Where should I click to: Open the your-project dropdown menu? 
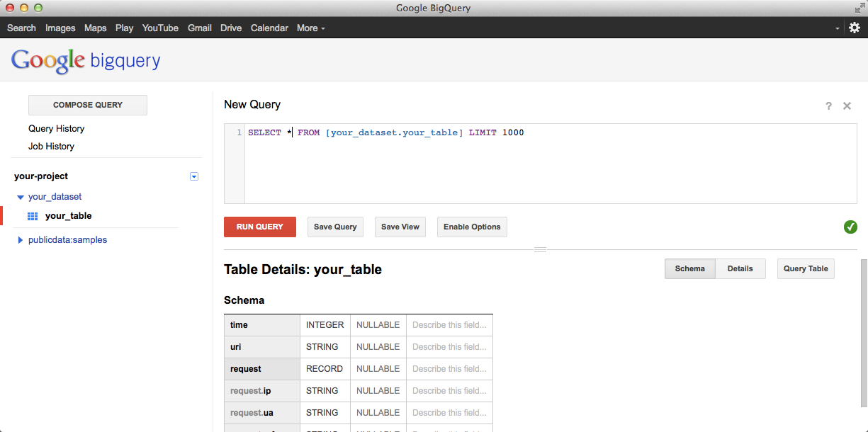point(193,176)
